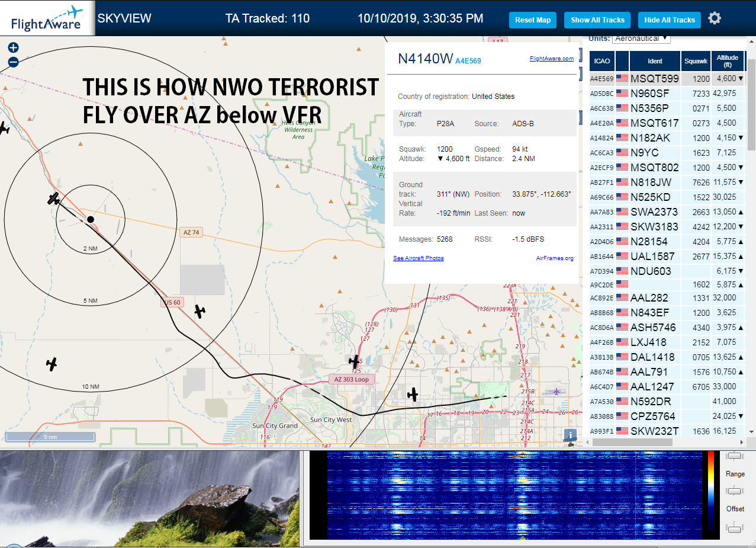Click the blue info icon on the map
This screenshot has width=756, height=548.
coord(570,435)
